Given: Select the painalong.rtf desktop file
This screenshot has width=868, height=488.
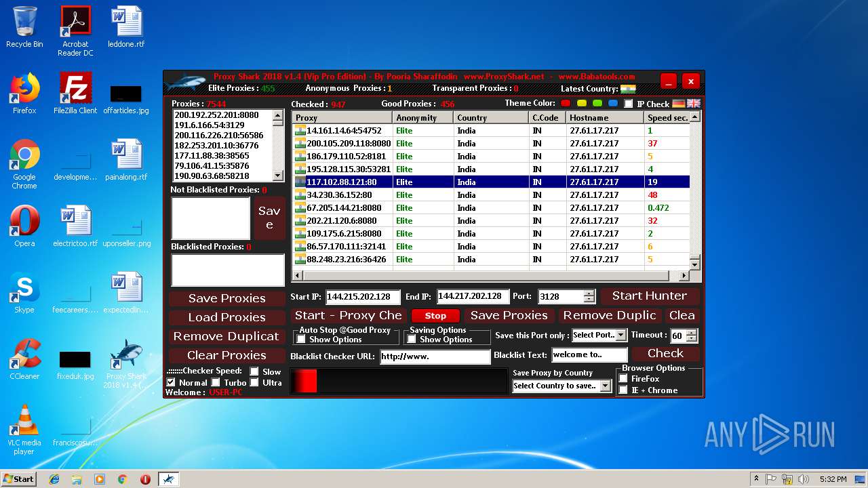Looking at the screenshot, I should coord(126,160).
